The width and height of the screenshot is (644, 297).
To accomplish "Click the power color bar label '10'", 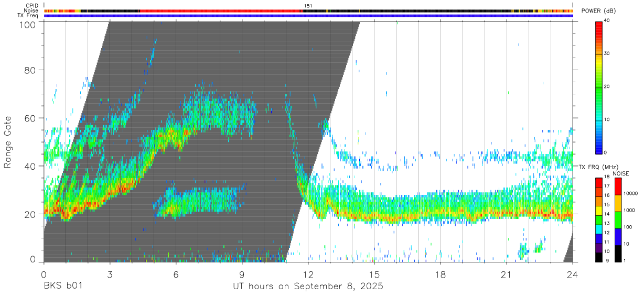I will 607,119.
